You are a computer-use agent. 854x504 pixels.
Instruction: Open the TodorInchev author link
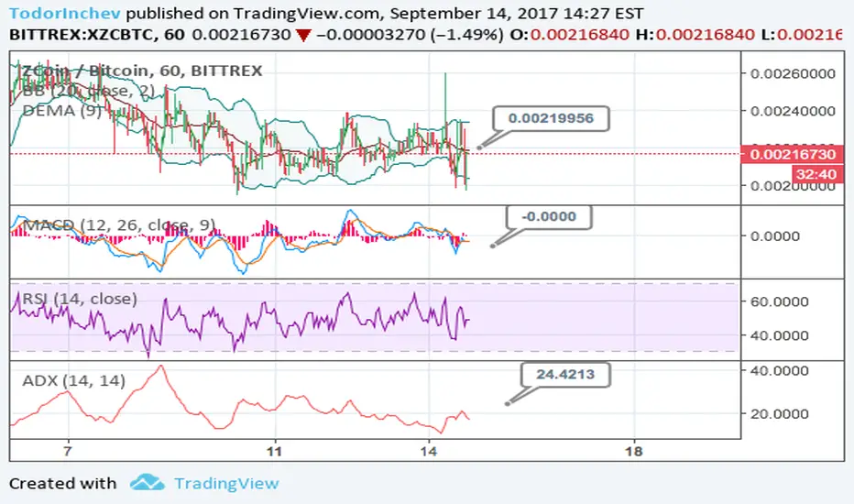[65, 13]
